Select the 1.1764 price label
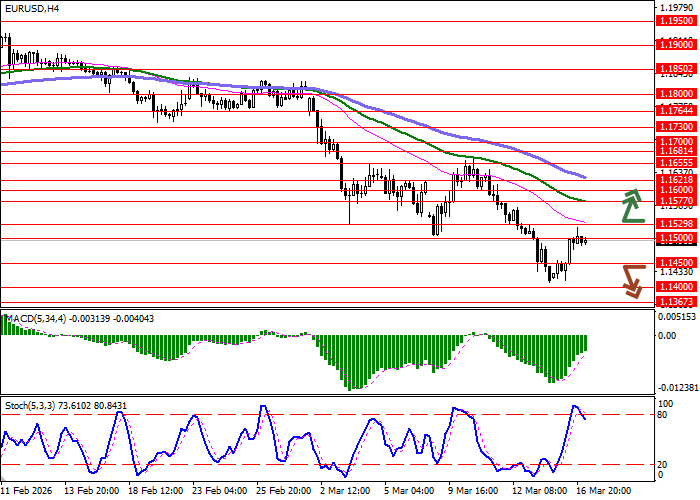This screenshot has height=500, width=700. click(676, 111)
